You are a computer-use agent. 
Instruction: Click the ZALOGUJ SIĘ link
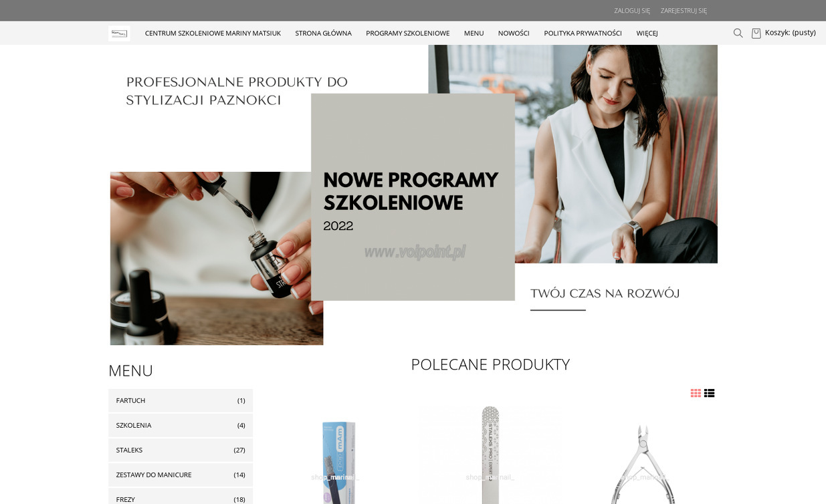(x=632, y=11)
